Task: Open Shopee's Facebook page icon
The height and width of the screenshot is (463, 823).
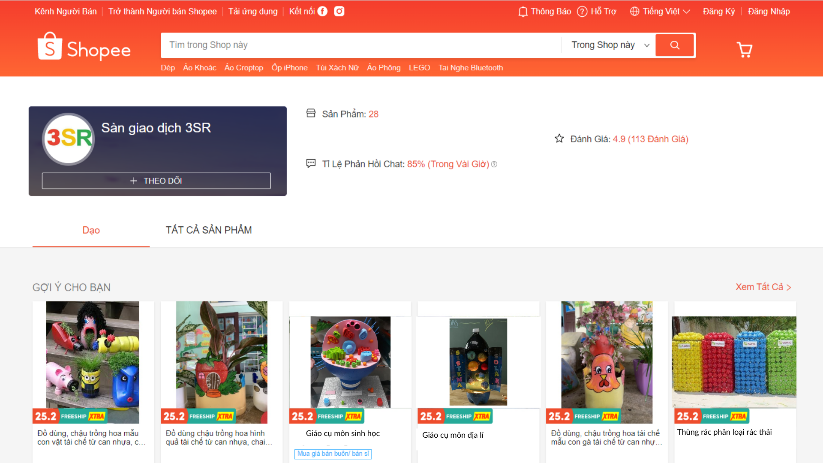Action: click(322, 11)
